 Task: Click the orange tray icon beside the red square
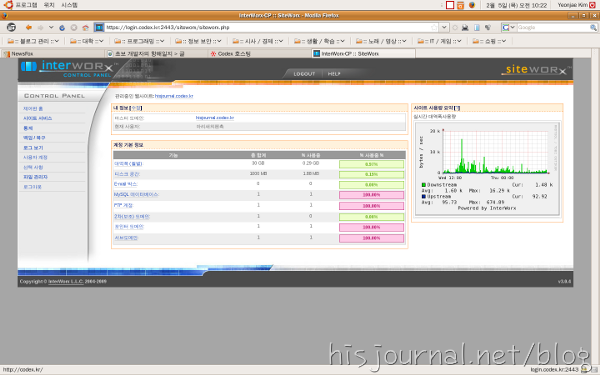pyautogui.click(x=460, y=5)
